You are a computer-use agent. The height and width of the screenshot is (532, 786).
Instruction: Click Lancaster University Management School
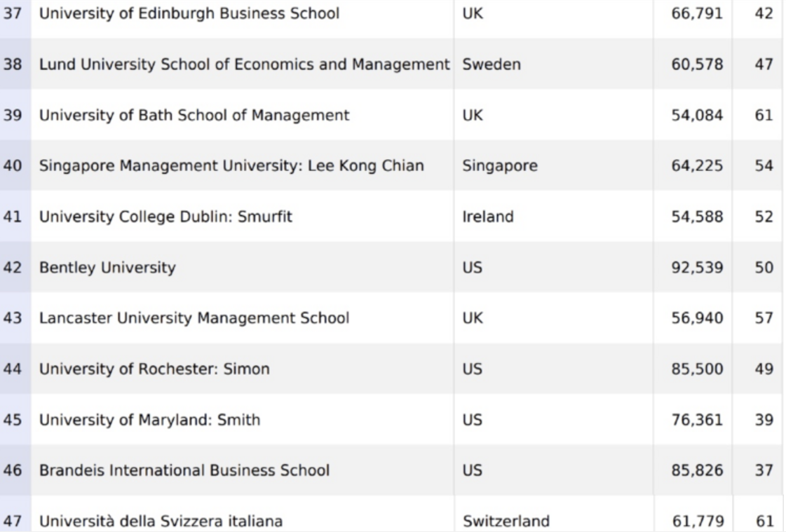click(194, 319)
